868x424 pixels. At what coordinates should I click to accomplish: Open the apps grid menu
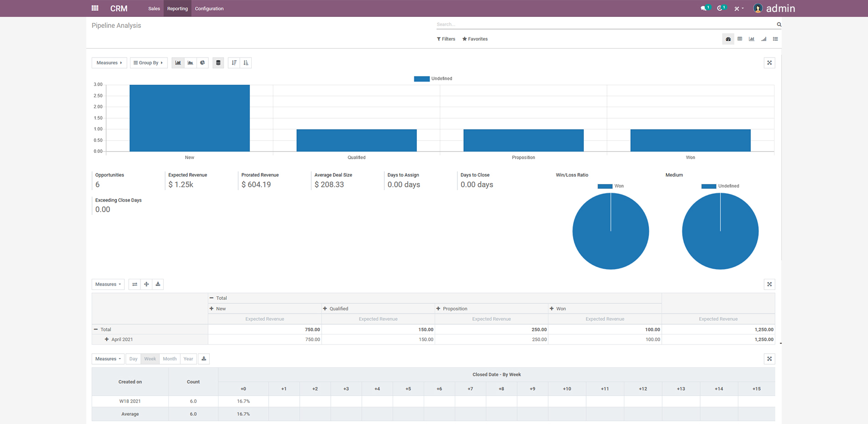click(95, 8)
